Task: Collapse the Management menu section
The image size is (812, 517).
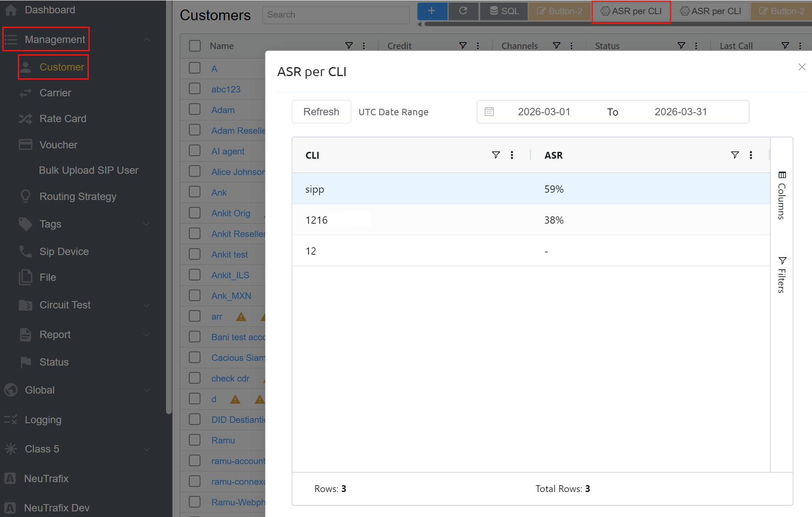Action: point(147,40)
